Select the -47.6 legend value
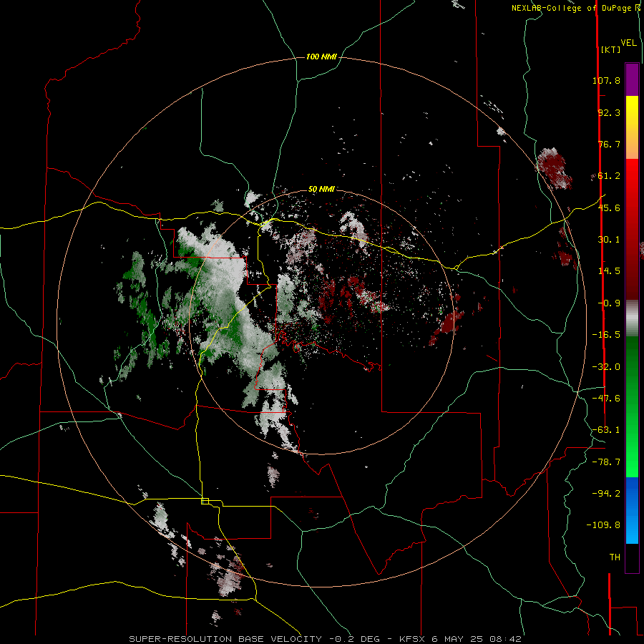The width and height of the screenshot is (644, 644). tap(606, 399)
